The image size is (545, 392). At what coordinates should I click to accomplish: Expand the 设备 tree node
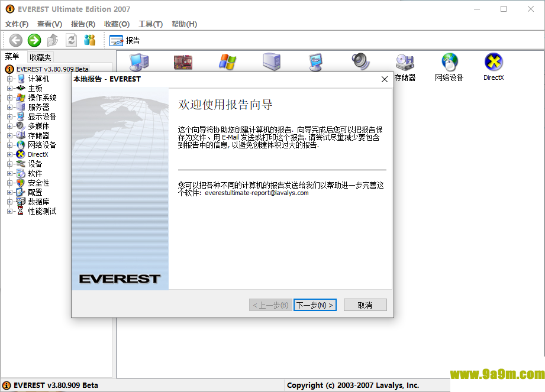[x=9, y=164]
